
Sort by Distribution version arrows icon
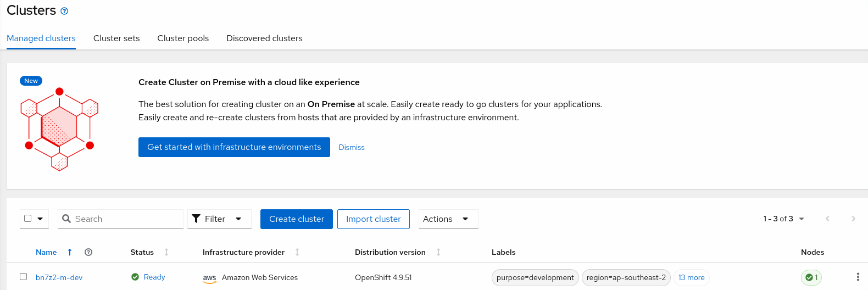(438, 252)
